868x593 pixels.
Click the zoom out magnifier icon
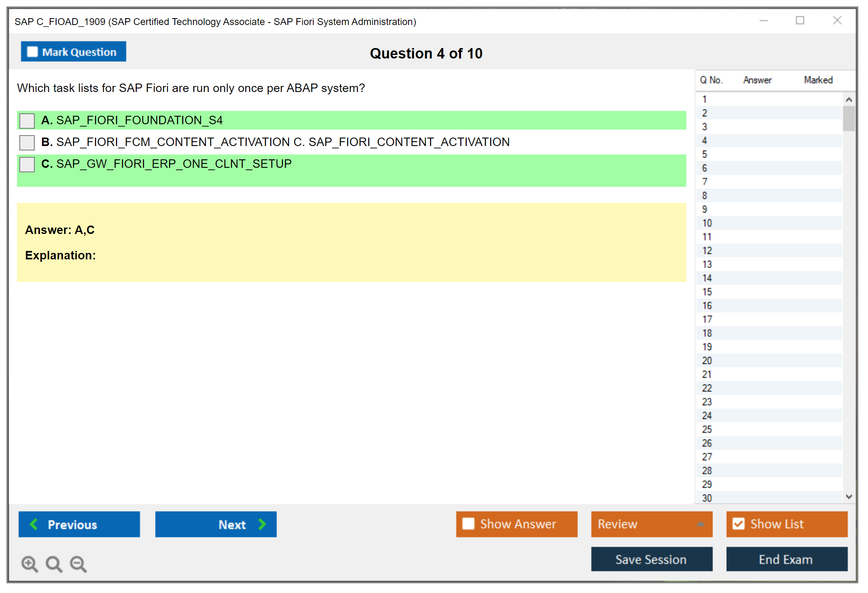pos(78,564)
